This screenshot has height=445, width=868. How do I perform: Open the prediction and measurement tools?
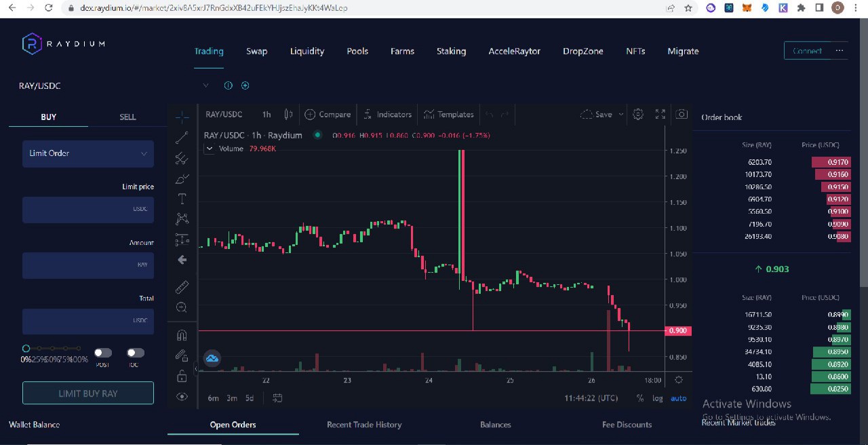click(182, 239)
